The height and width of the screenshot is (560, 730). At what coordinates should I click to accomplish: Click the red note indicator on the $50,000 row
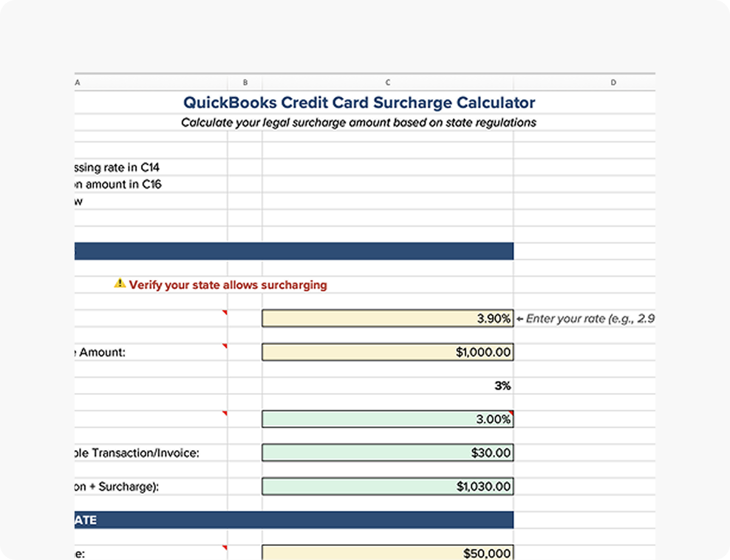click(x=225, y=548)
